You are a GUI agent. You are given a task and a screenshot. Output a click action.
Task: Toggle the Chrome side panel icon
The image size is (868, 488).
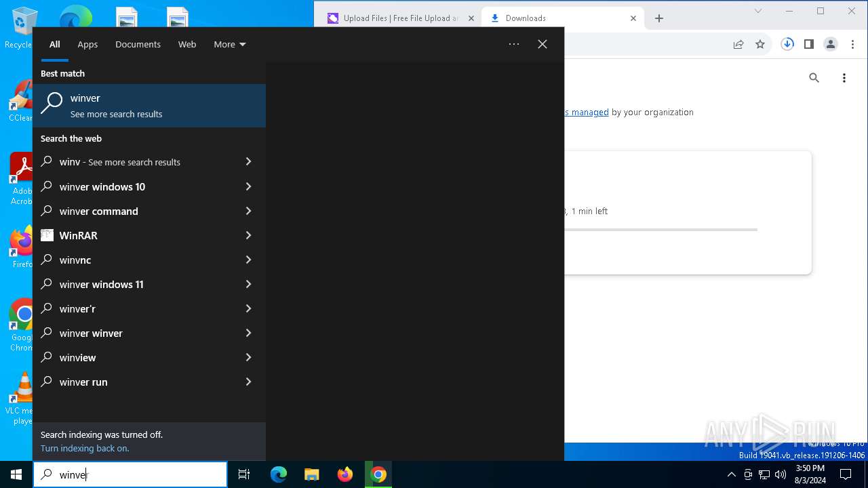pos(809,44)
